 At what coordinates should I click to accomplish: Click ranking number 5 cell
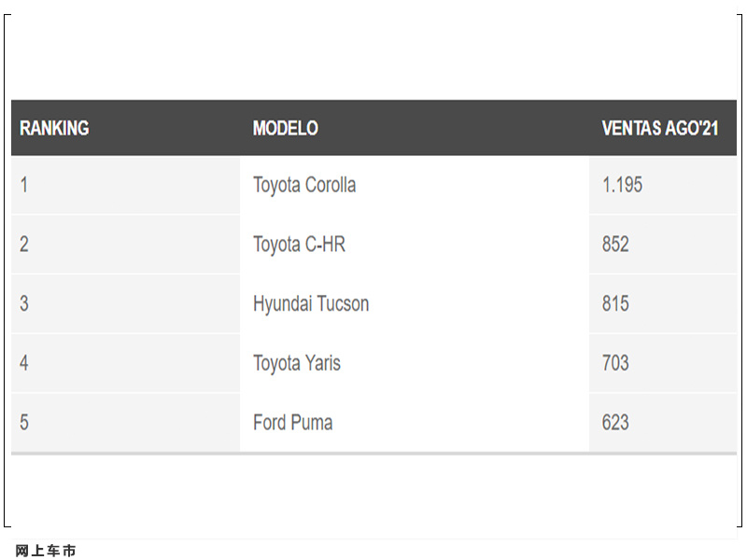click(x=125, y=423)
